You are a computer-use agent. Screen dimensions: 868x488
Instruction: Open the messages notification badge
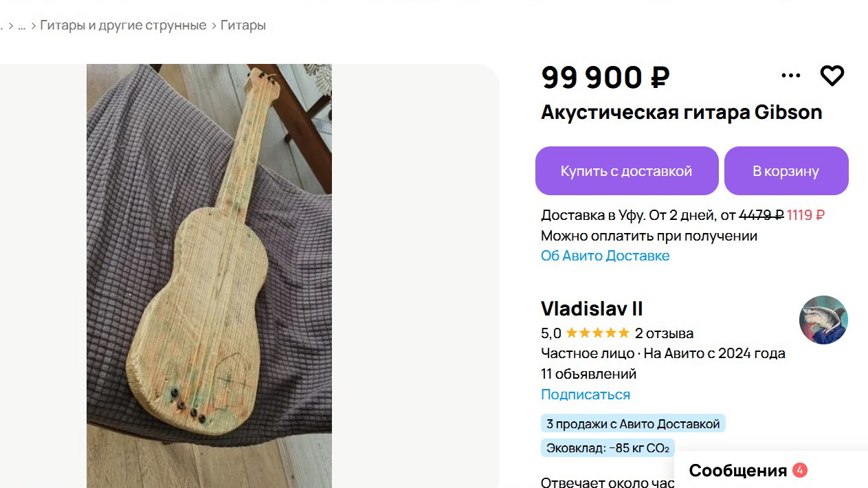[x=799, y=471]
